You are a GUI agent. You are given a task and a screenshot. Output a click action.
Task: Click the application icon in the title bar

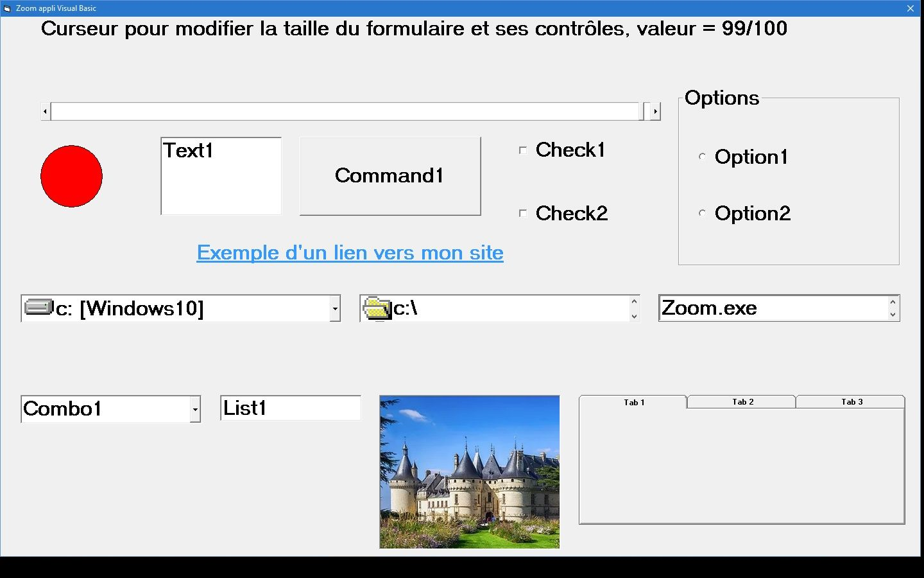coord(7,8)
